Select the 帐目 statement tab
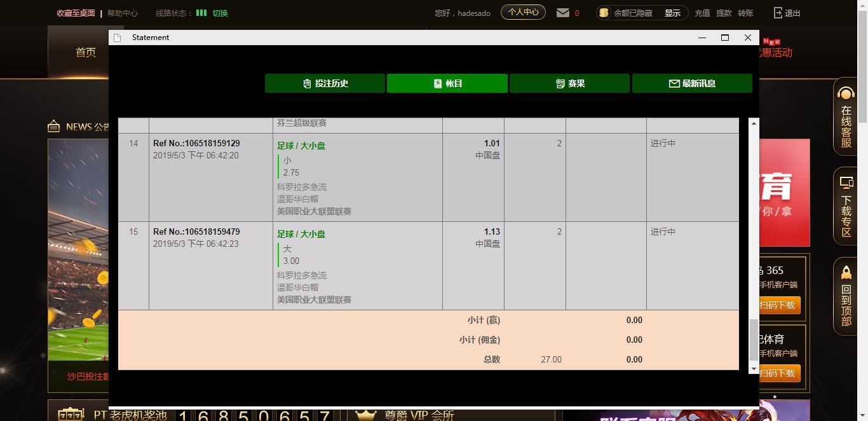The image size is (868, 421). tap(447, 83)
